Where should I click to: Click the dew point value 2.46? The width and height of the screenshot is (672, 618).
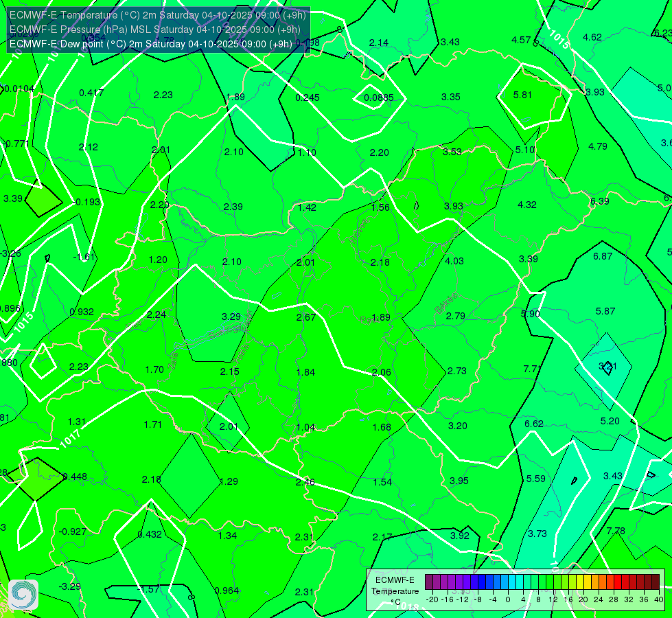point(305,483)
